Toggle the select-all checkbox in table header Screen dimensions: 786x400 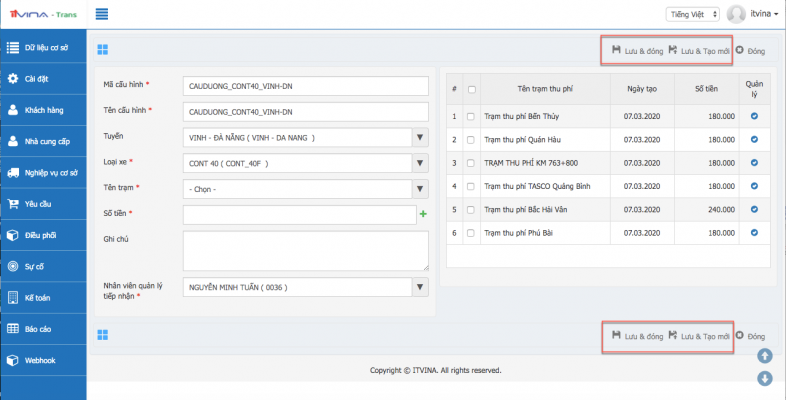(x=472, y=90)
